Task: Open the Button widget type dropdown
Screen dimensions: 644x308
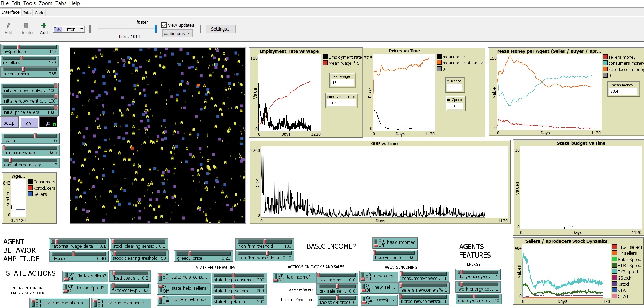Action: point(69,29)
